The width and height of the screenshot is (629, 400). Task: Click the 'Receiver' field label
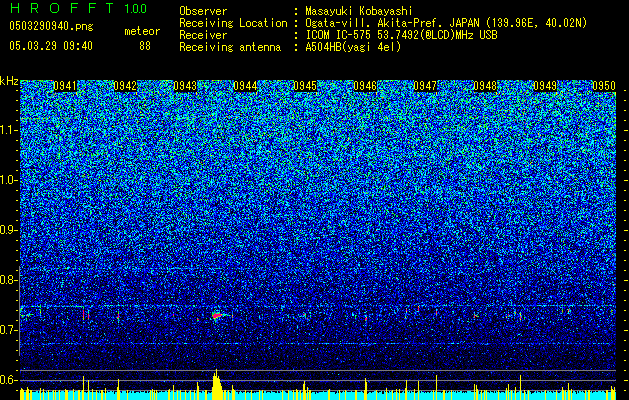click(203, 35)
